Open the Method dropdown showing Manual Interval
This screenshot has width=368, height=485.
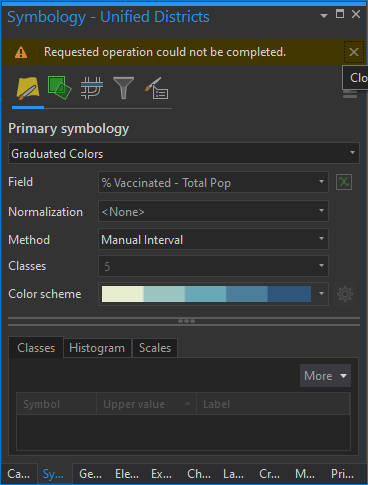click(213, 239)
